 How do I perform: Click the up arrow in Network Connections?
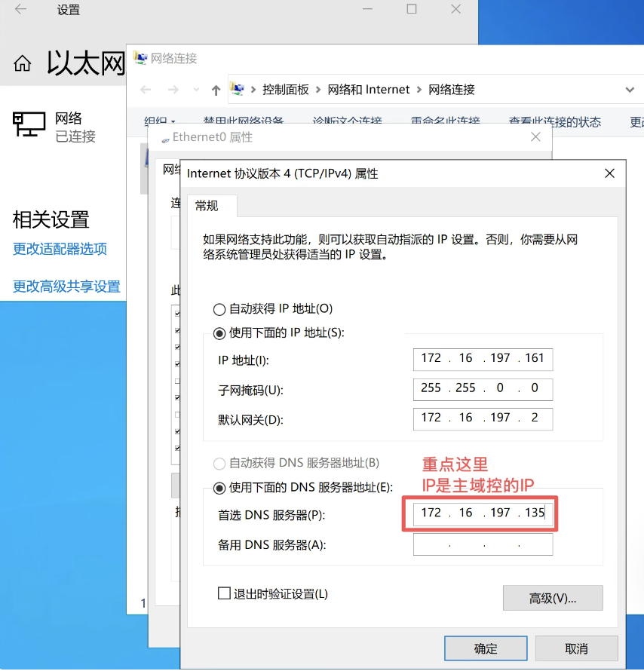tap(216, 90)
